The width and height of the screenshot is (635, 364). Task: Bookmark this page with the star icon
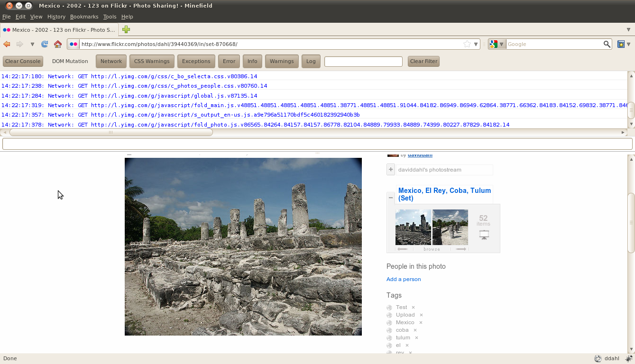pyautogui.click(x=467, y=44)
